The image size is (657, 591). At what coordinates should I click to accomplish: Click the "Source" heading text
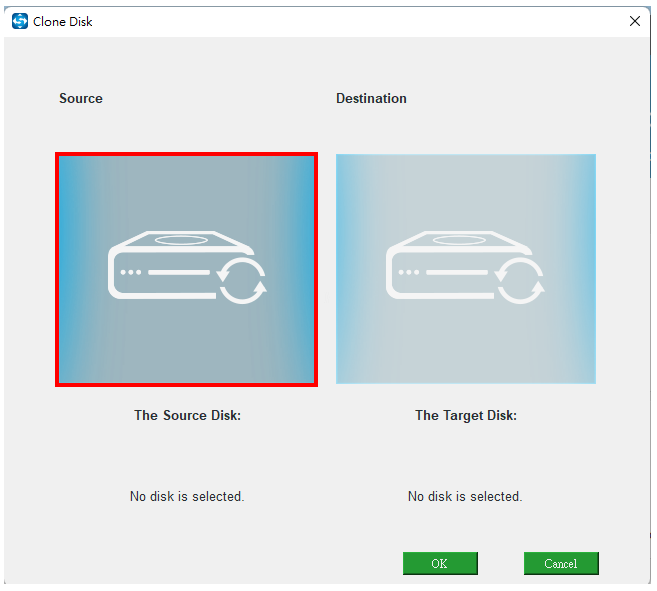(x=81, y=98)
